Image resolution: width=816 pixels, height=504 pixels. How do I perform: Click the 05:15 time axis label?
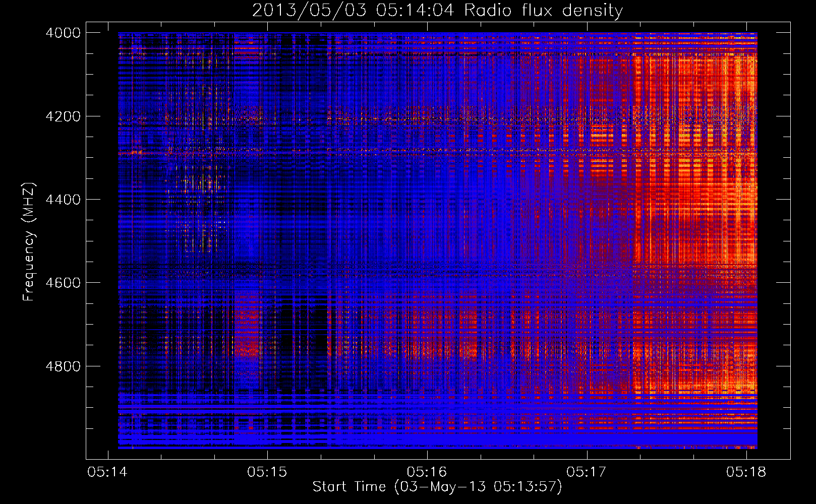[x=267, y=472]
